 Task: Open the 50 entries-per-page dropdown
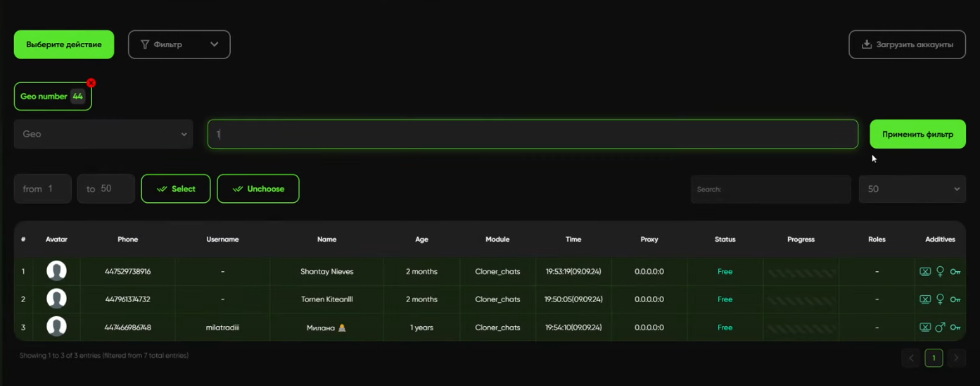pyautogui.click(x=912, y=189)
